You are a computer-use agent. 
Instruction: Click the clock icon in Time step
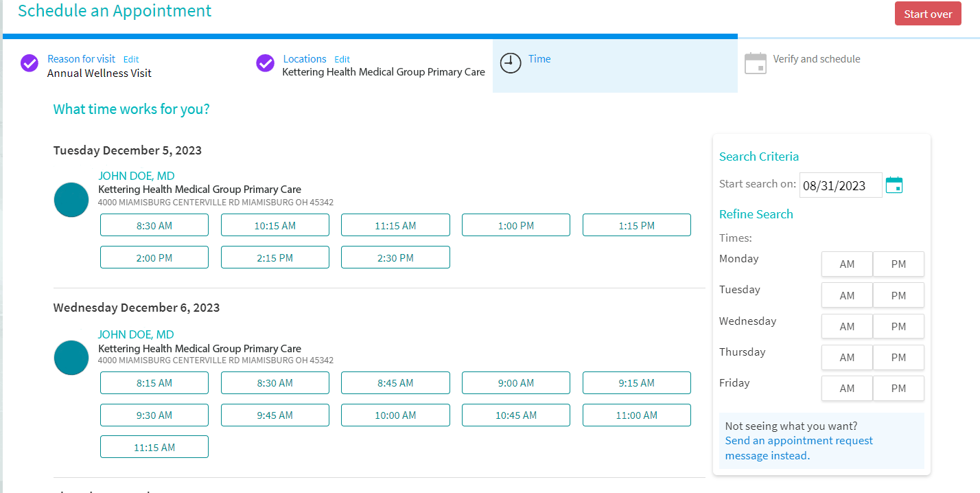pyautogui.click(x=511, y=62)
